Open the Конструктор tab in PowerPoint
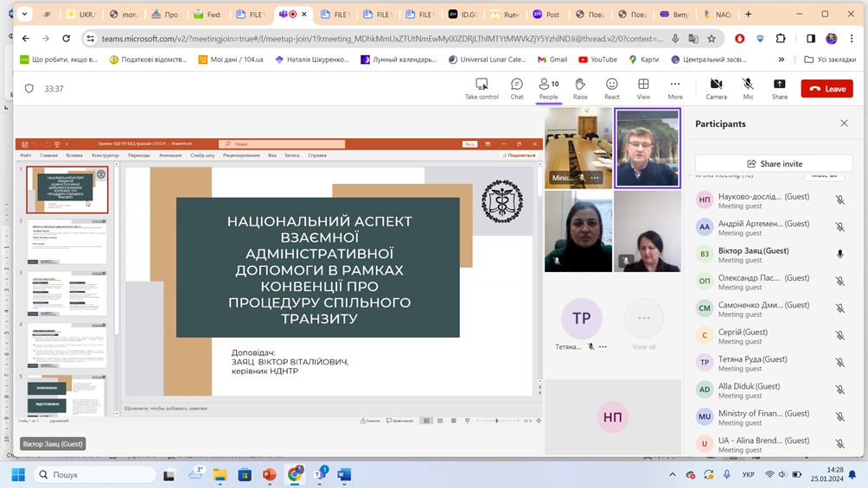Viewport: 868px width, 488px height. (105, 155)
